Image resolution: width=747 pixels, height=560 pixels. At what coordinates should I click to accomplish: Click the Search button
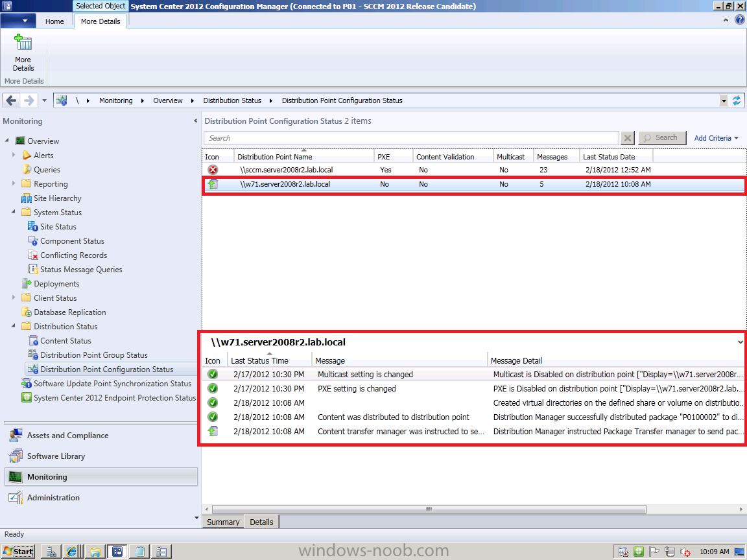662,137
